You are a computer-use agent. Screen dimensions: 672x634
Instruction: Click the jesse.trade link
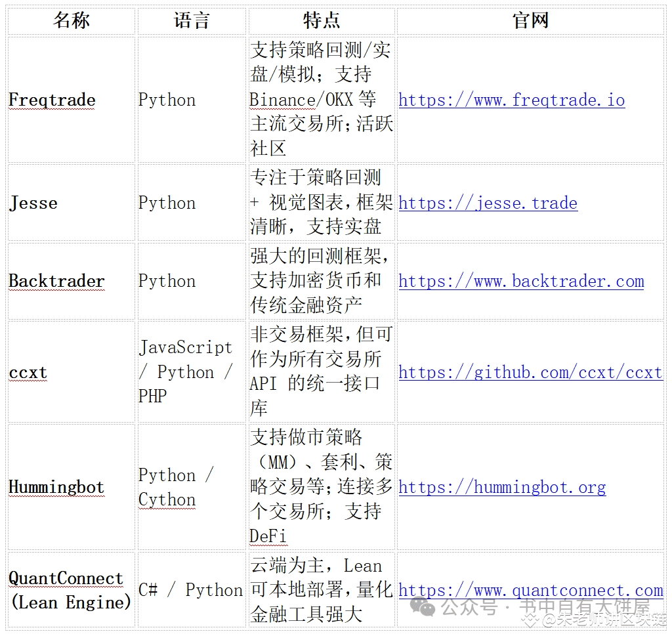[488, 203]
